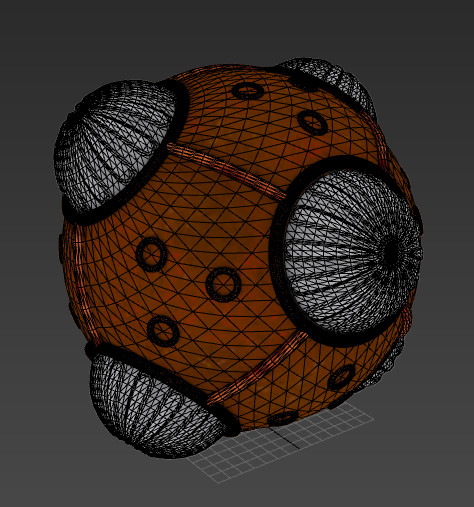Click the black axis line on the floor grid

click(x=285, y=438)
